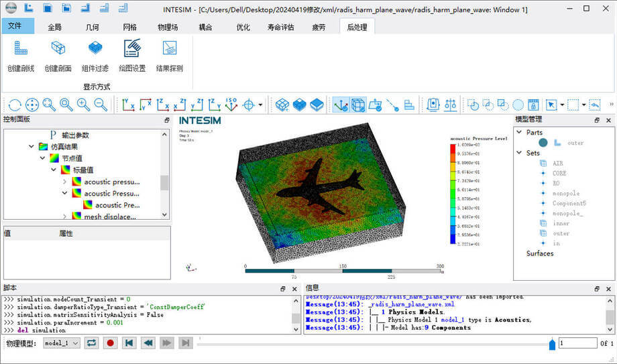This screenshot has height=364, width=617.
Task: Select the ISO view icon in toolbar
Action: 231,105
